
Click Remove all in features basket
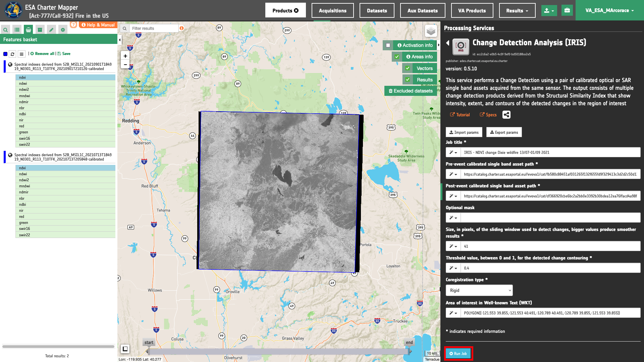43,54
